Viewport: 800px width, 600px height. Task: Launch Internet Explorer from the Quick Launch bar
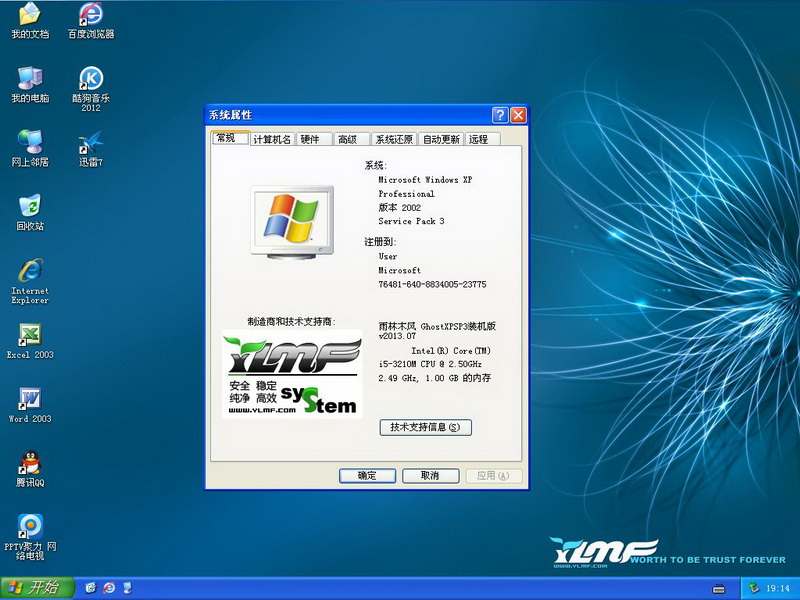[x=109, y=588]
